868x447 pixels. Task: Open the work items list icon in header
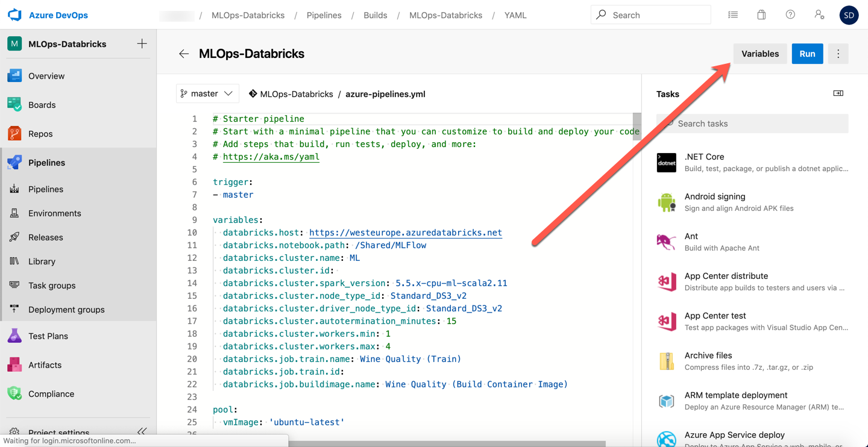pyautogui.click(x=733, y=15)
